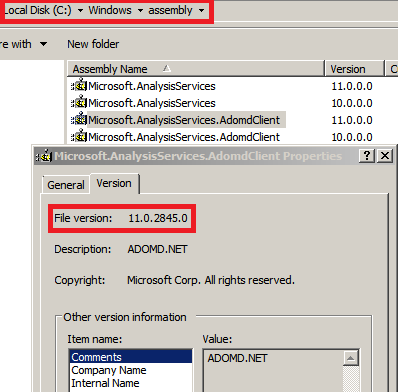Switch to the General tab
398x392 pixels.
(x=66, y=185)
